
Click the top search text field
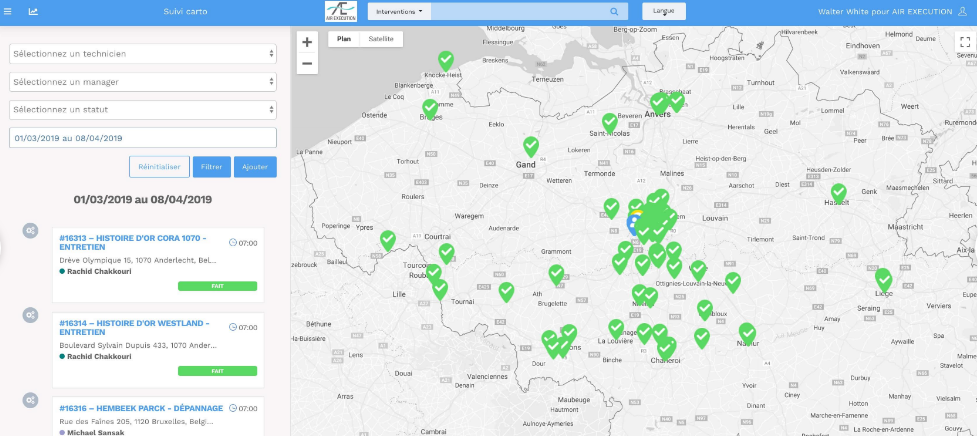pyautogui.click(x=521, y=11)
